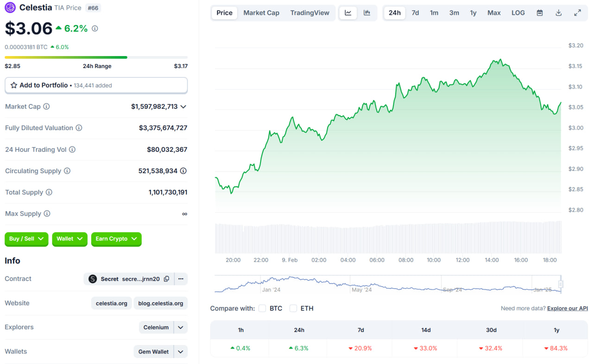Click the secre...jrnn20 contract address text
Screen dimensions: 593x364
[141, 279]
